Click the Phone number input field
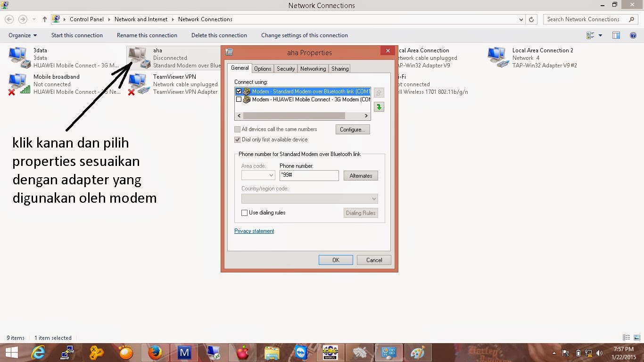This screenshot has height=362, width=644. tap(309, 175)
